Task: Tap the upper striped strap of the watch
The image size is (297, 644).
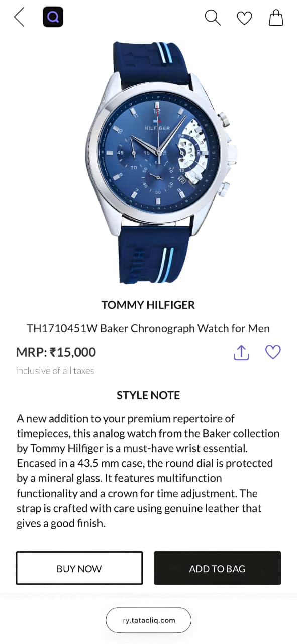Action: [x=151, y=59]
